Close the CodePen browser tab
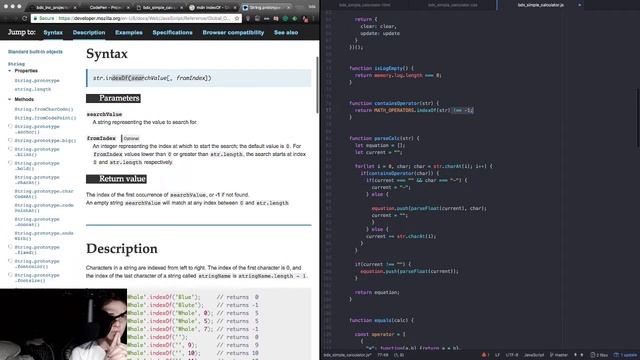 click(x=128, y=7)
